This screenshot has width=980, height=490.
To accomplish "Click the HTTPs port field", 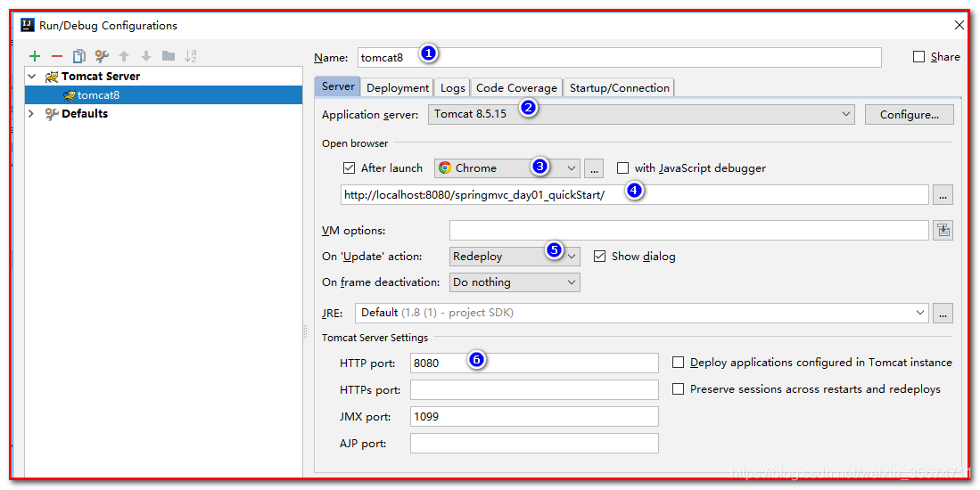I will [x=534, y=389].
